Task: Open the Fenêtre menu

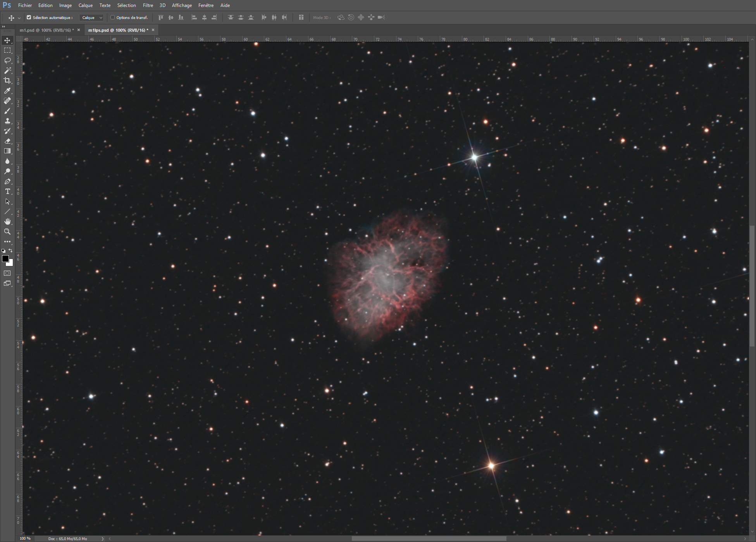Action: [x=206, y=5]
